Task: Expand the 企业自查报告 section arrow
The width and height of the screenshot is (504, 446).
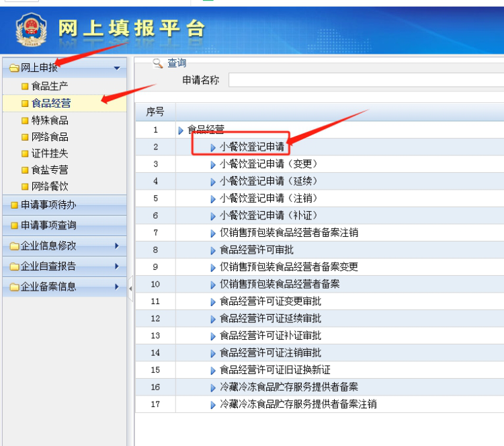Action: (117, 266)
